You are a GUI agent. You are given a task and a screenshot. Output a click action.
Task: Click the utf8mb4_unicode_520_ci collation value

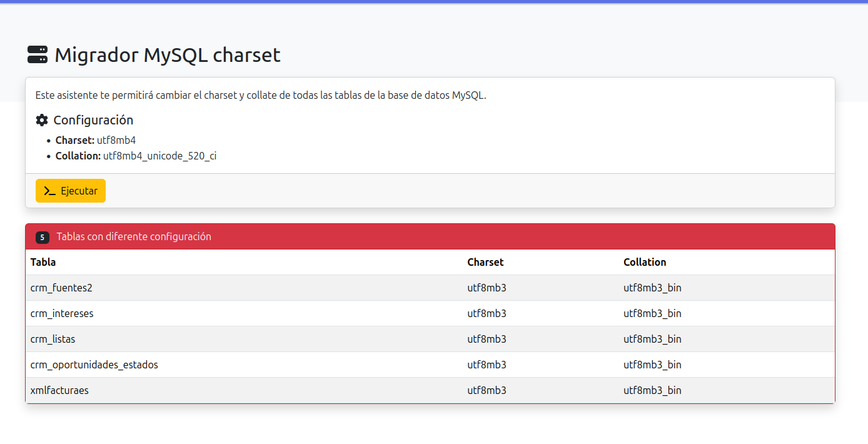(159, 155)
